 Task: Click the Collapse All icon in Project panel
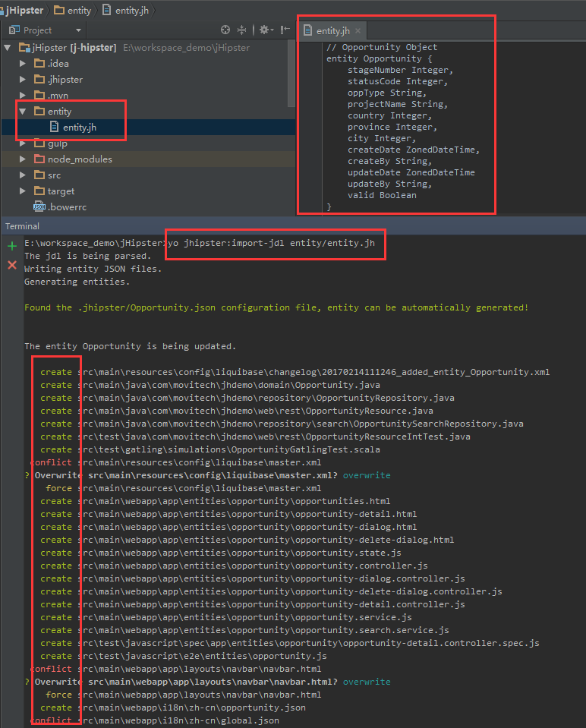pyautogui.click(x=242, y=30)
